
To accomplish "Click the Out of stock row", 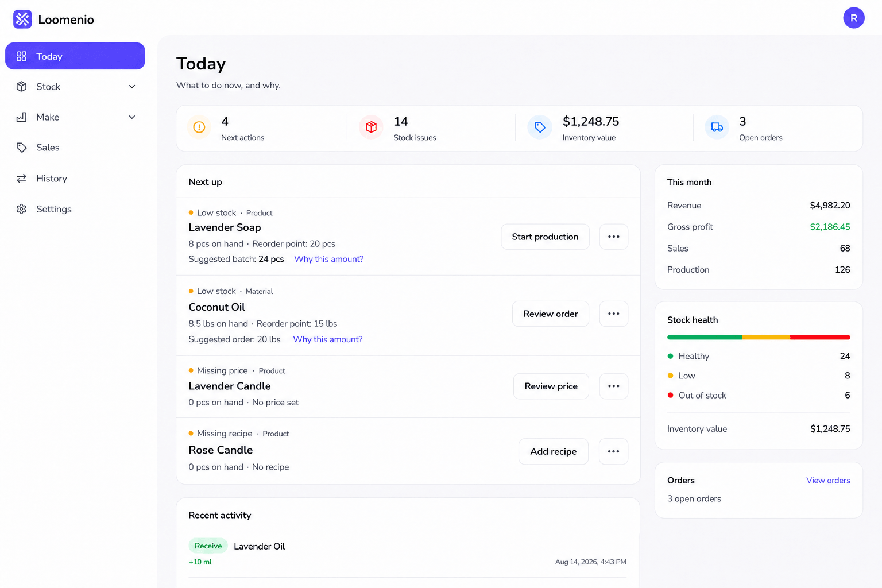I will [759, 395].
